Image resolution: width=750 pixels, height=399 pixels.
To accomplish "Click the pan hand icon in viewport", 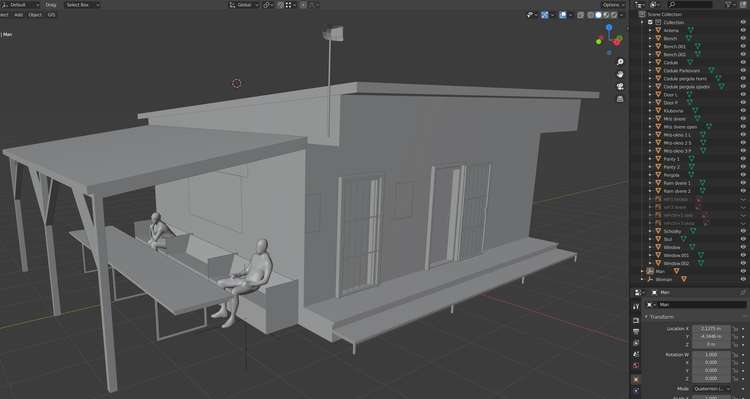I will click(620, 74).
